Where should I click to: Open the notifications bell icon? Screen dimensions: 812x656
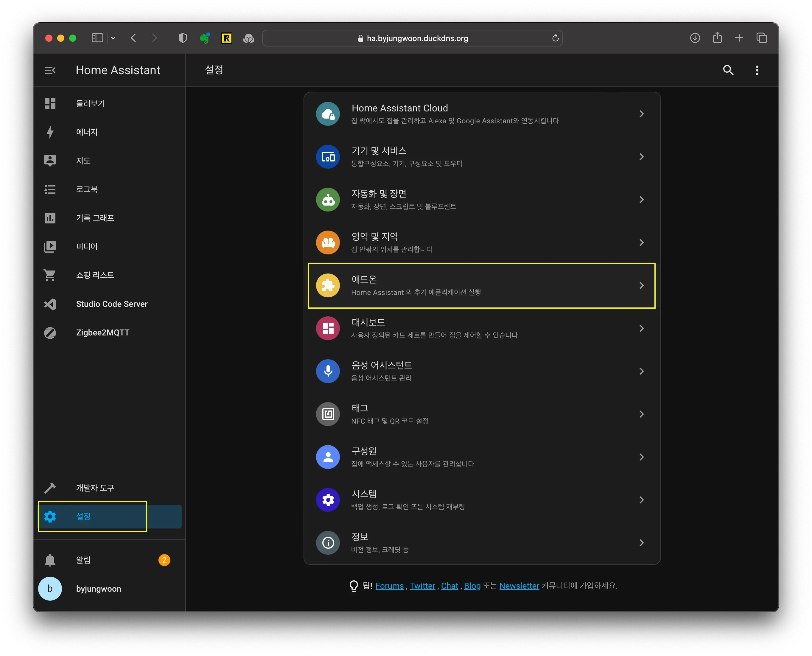point(50,560)
